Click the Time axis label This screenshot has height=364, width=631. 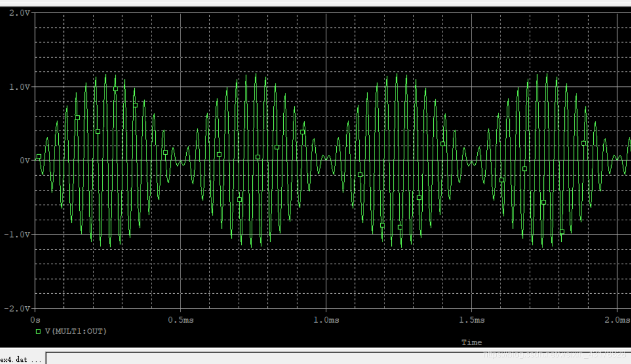pyautogui.click(x=472, y=342)
